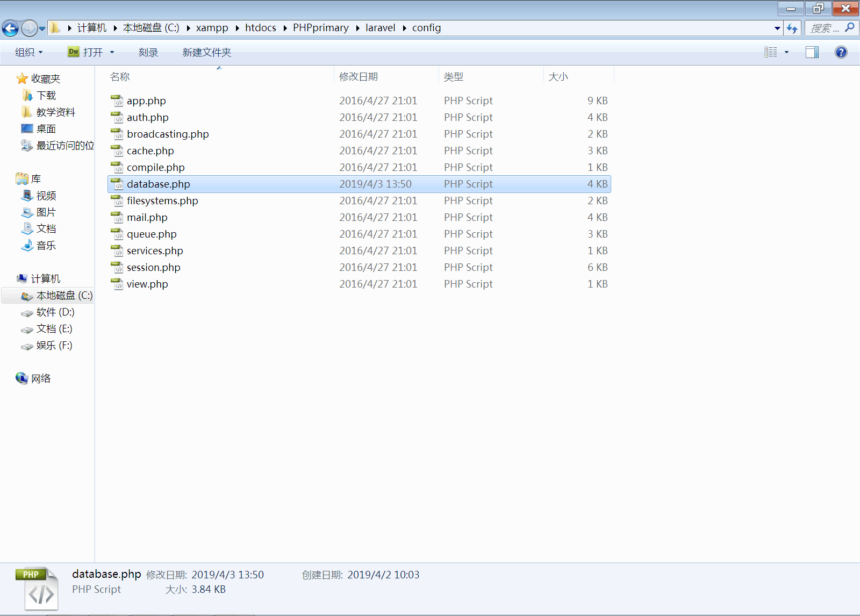Select 文档 (E:) drive
This screenshot has width=860, height=616.
point(47,329)
